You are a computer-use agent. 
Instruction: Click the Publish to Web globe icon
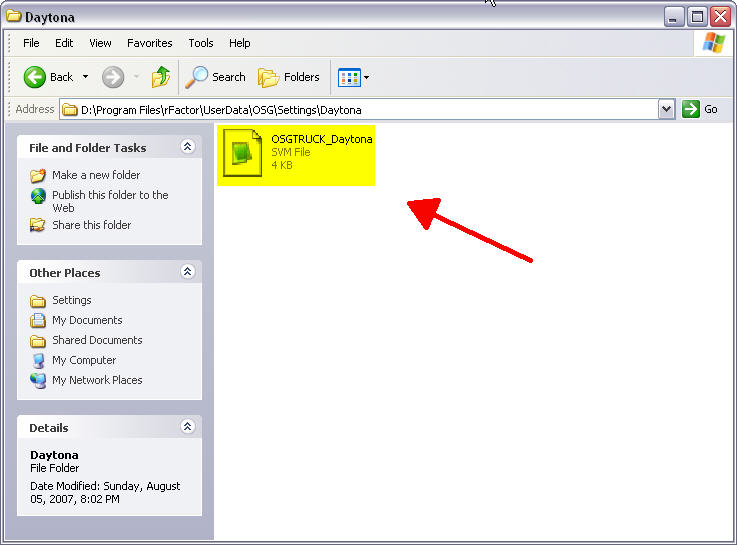[x=38, y=196]
